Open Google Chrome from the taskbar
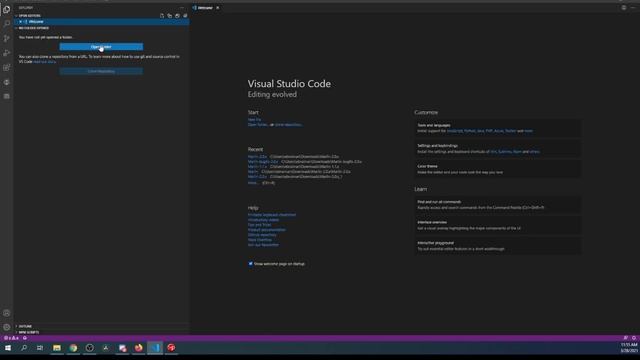Viewport: 640px width, 360px height. (73, 348)
